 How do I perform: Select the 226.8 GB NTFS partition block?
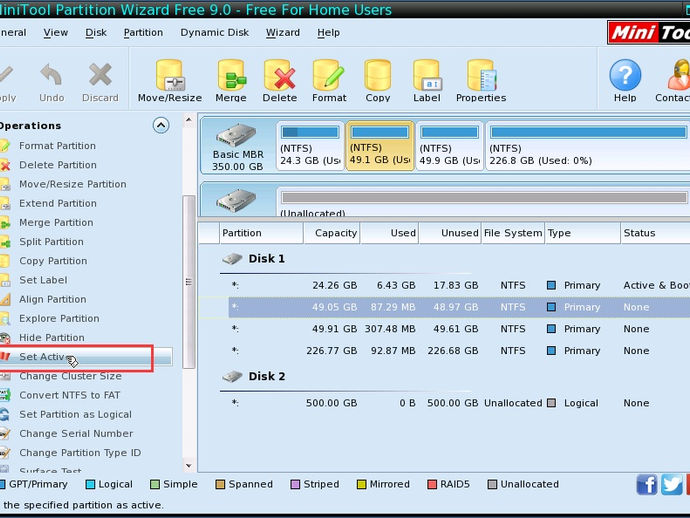588,146
